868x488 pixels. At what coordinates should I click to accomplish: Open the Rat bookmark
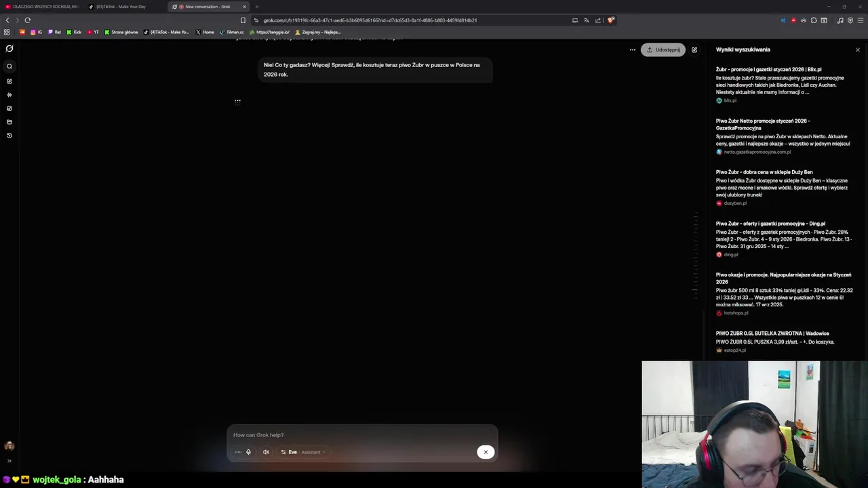click(x=54, y=32)
